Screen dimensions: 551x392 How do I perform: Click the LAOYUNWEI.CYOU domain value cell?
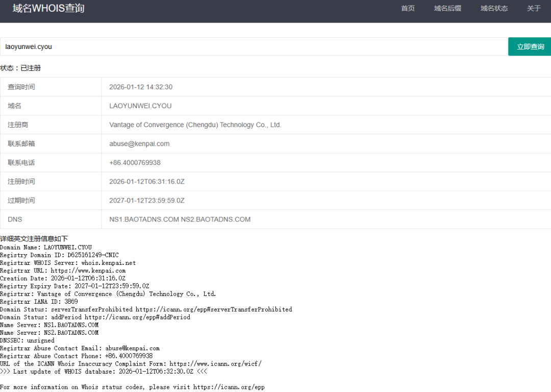tap(140, 106)
